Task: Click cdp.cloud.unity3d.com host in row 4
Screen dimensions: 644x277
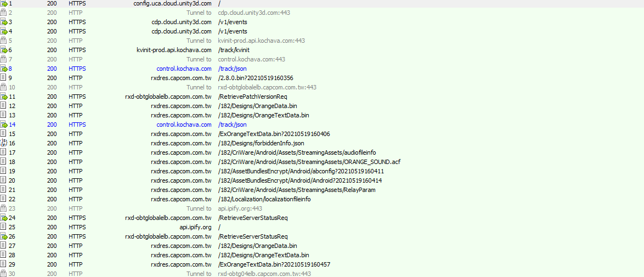Action: coord(182,31)
